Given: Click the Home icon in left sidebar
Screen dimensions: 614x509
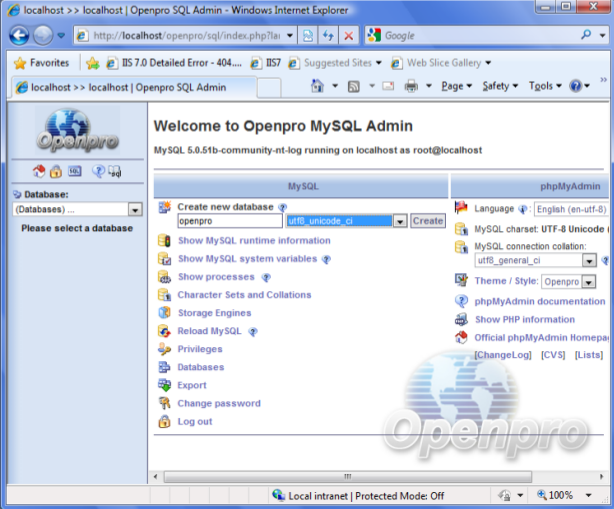Looking at the screenshot, I should pyautogui.click(x=39, y=172).
